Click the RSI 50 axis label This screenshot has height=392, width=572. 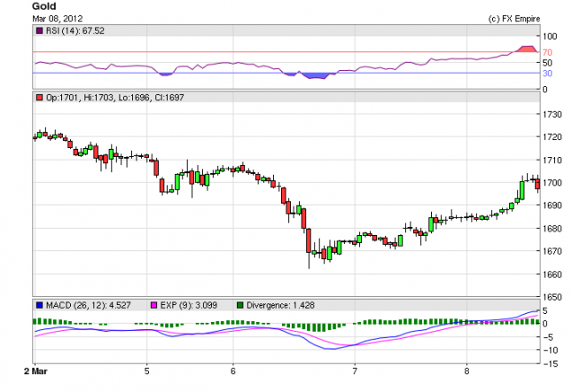point(547,63)
